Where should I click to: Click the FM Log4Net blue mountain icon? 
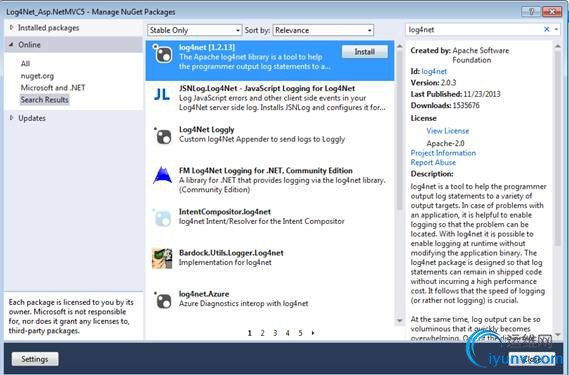(162, 175)
